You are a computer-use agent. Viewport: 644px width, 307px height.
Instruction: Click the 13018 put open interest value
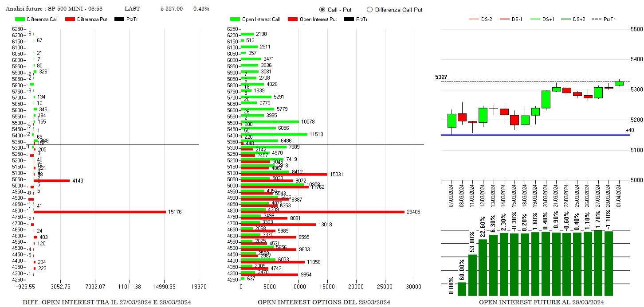[325, 225]
